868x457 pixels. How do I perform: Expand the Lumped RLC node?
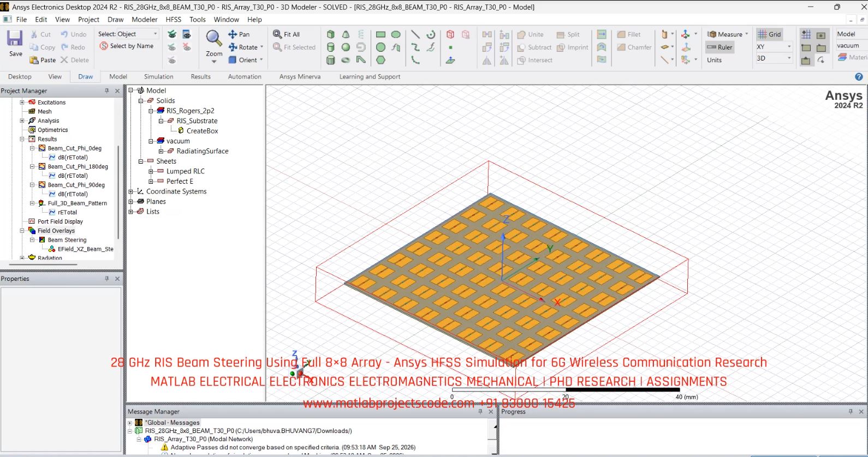click(x=151, y=171)
